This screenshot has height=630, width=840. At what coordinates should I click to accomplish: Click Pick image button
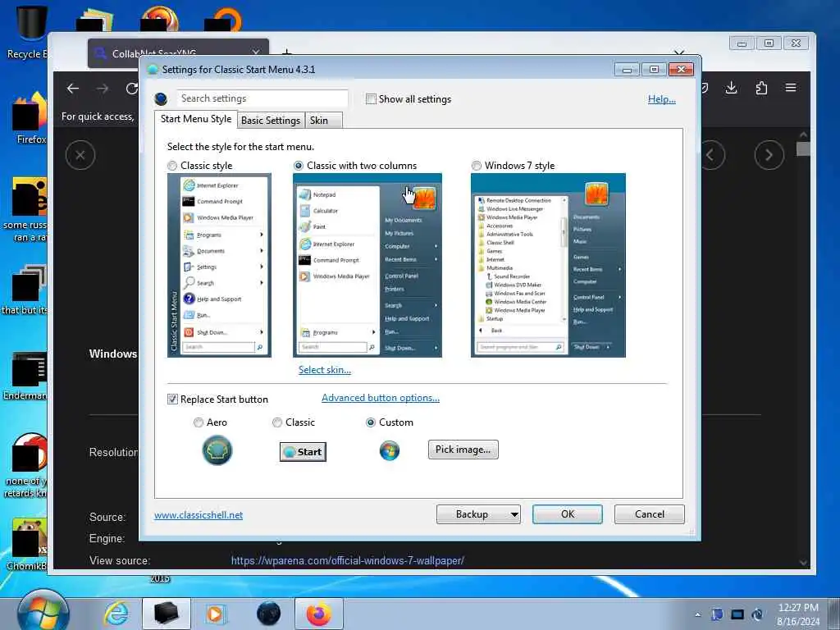coord(463,450)
